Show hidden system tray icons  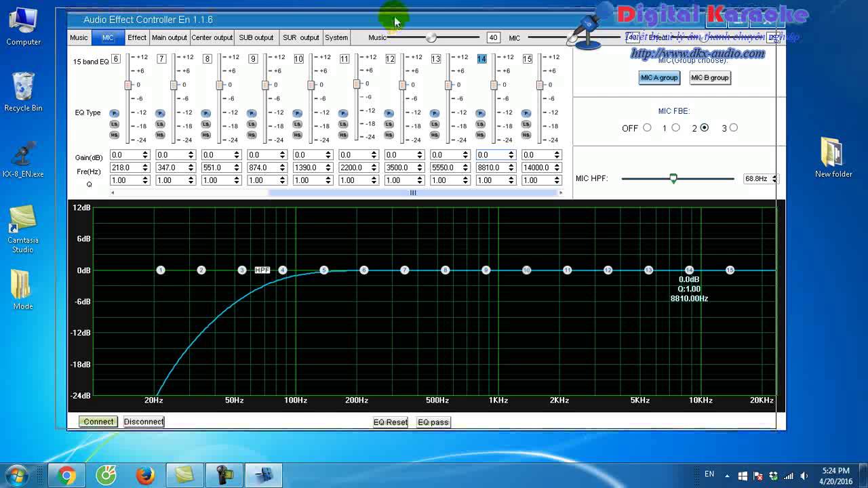click(728, 475)
